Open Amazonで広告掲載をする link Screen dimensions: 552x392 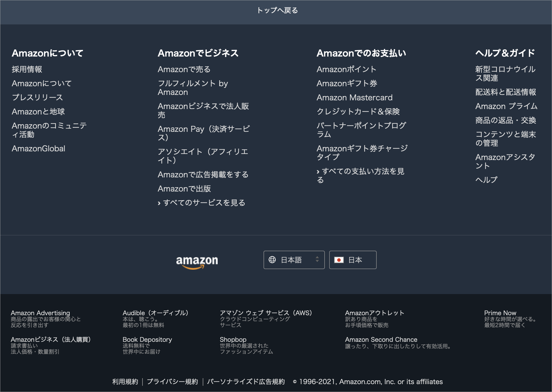[x=203, y=175]
